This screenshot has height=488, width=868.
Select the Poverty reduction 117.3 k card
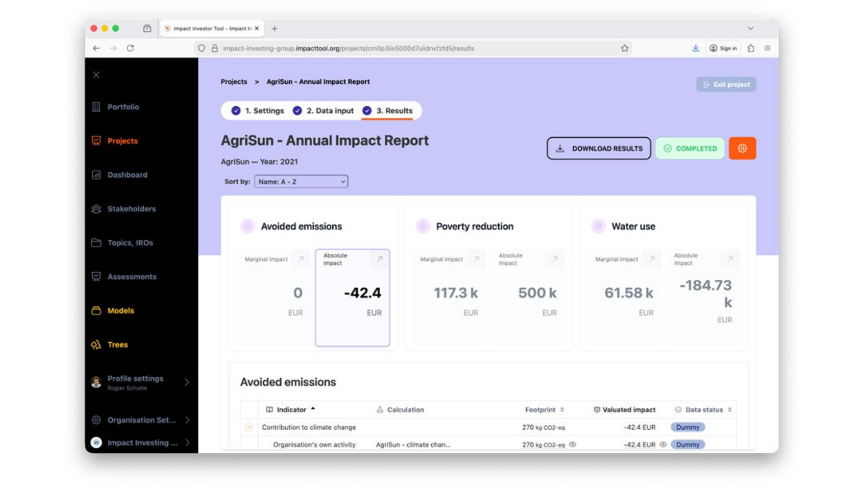(x=449, y=298)
